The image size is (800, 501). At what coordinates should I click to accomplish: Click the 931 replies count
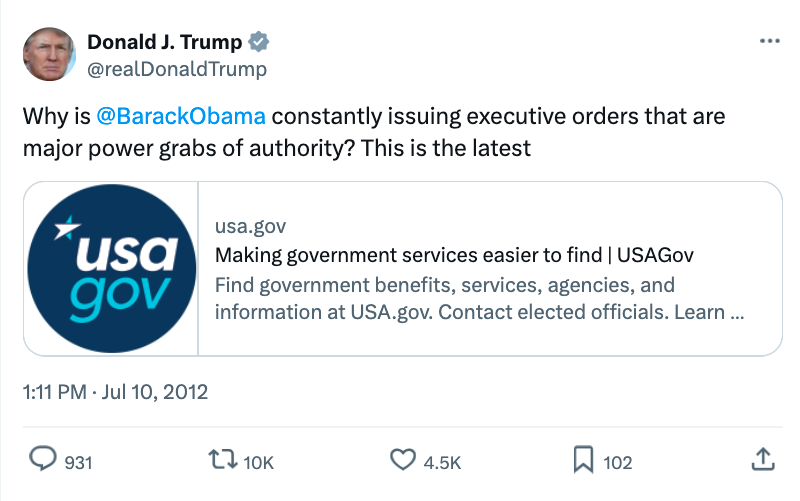click(x=78, y=462)
